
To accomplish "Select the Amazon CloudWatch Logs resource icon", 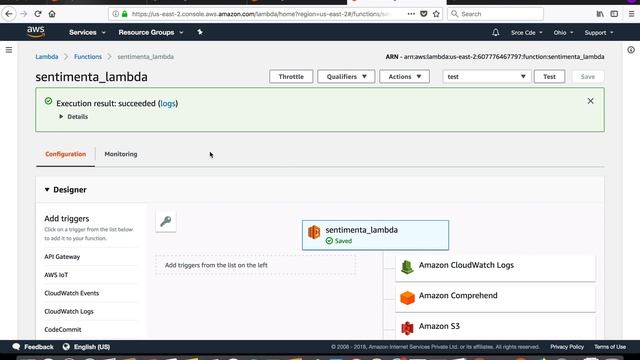I will (407, 267).
